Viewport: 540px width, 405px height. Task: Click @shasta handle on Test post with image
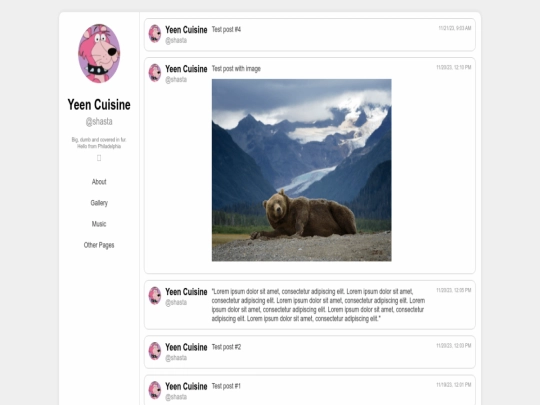[176, 80]
